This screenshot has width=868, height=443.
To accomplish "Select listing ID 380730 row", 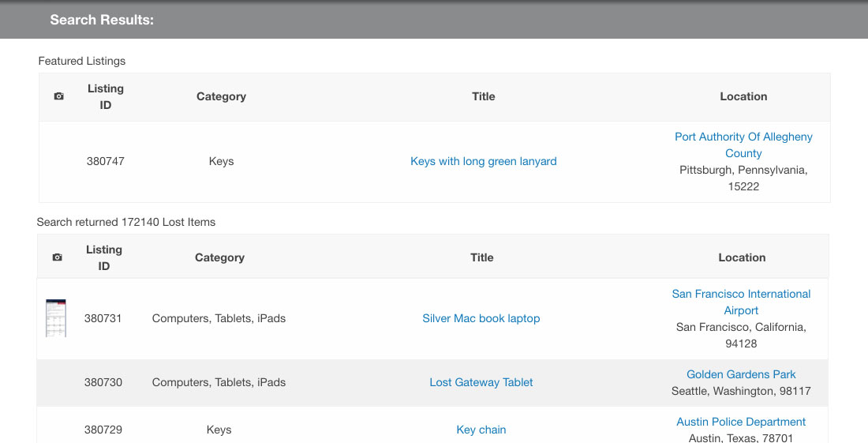I will (432, 383).
